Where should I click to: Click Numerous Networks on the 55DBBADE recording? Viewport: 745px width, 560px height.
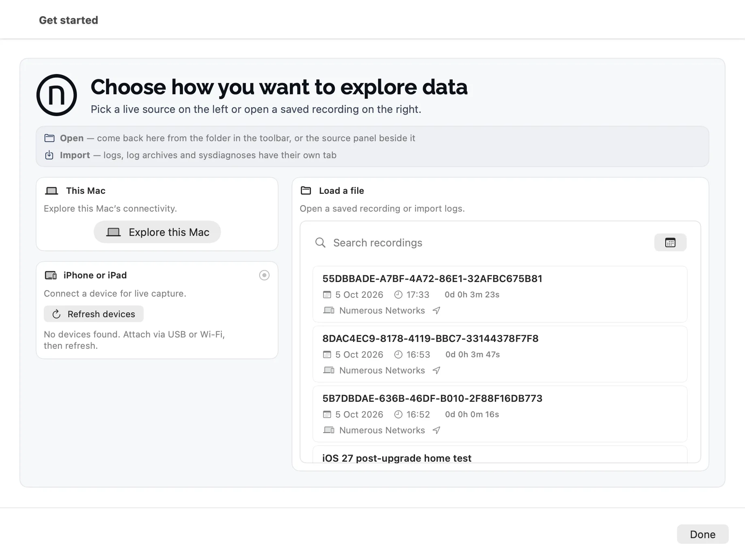[382, 310]
